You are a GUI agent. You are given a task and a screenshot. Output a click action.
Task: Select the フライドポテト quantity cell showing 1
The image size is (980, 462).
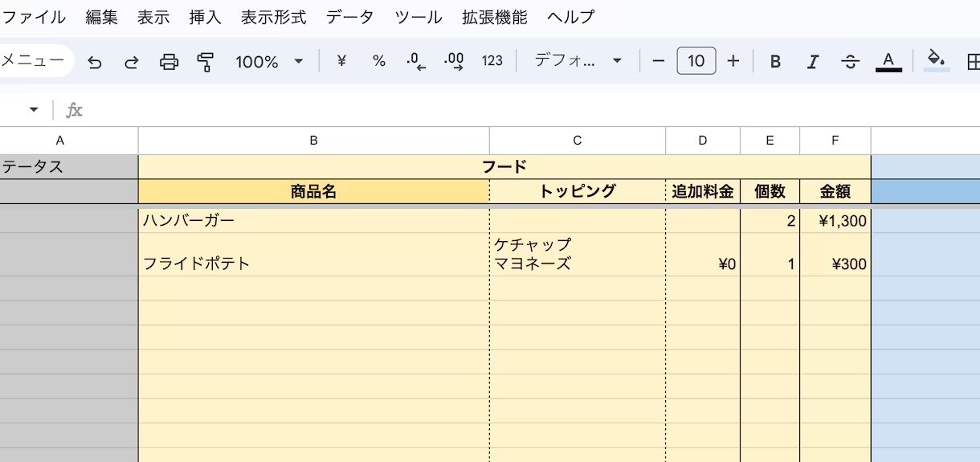pos(770,255)
